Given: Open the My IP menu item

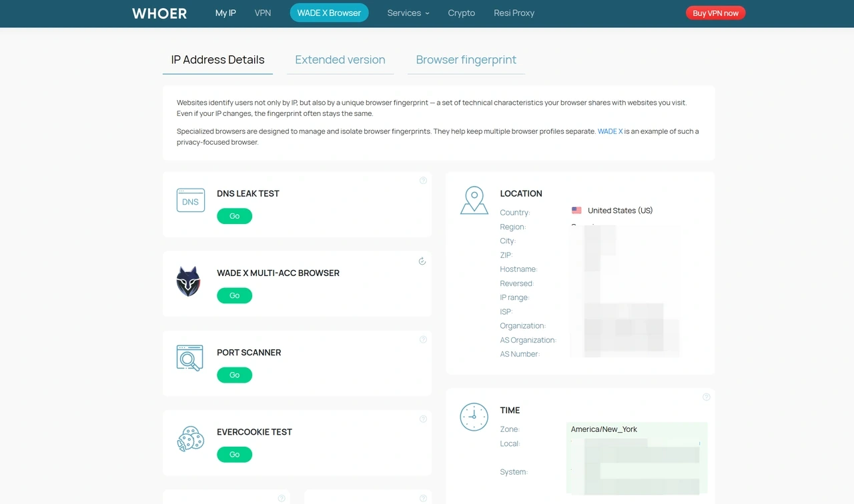Looking at the screenshot, I should (x=226, y=13).
